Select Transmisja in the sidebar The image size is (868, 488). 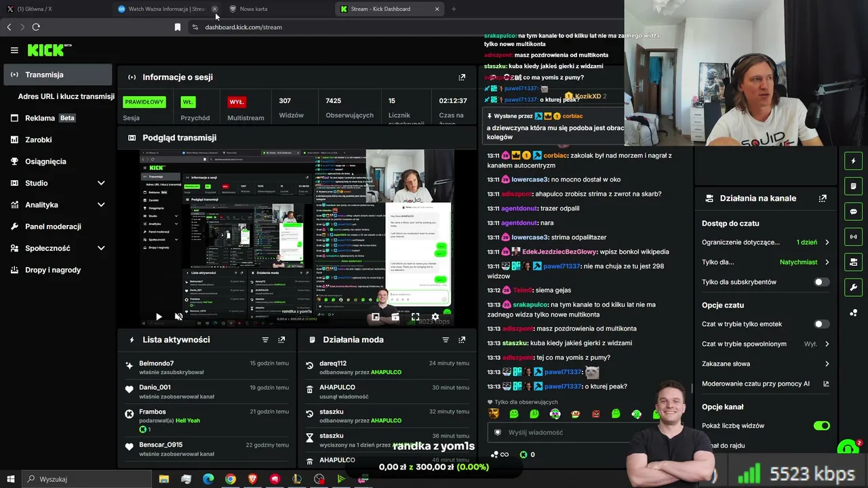coord(58,75)
